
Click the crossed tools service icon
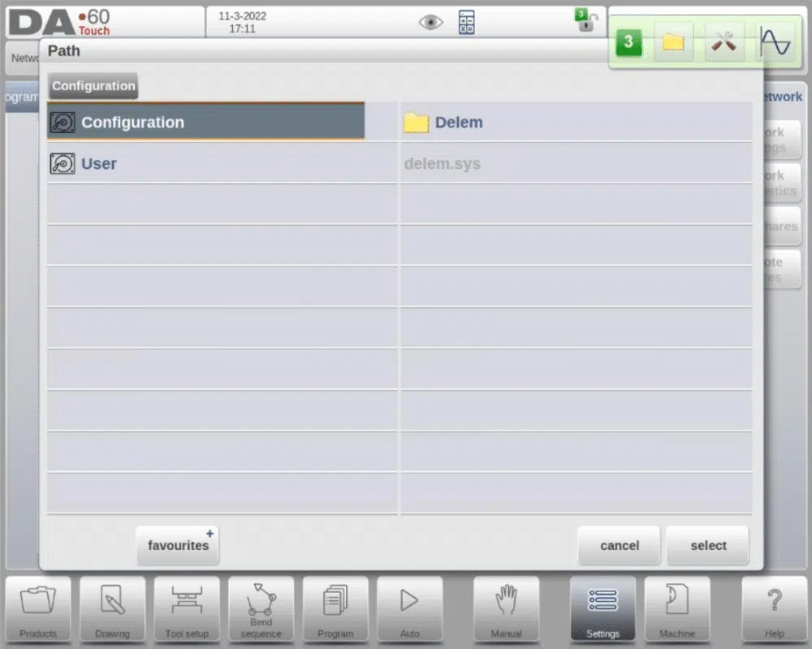pos(723,42)
